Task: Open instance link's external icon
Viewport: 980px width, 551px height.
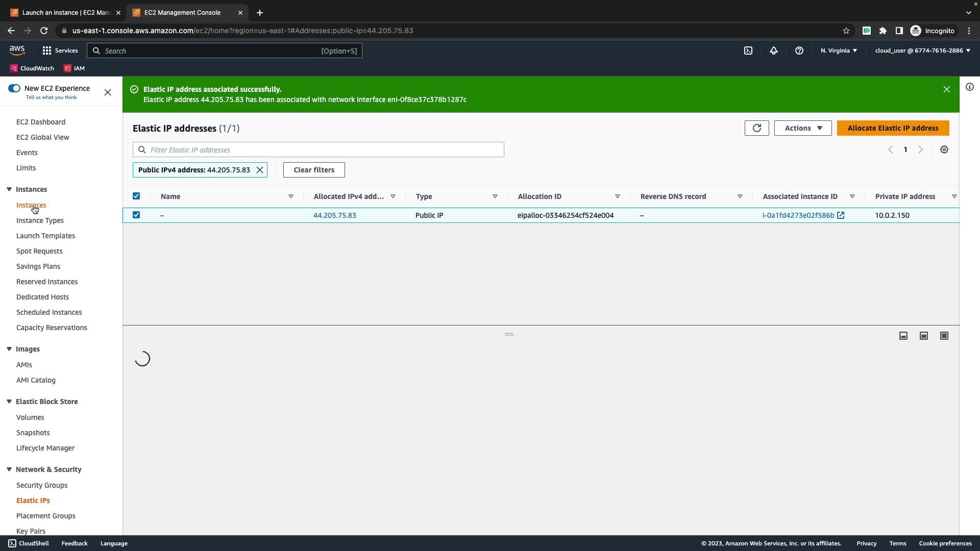Action: tap(841, 215)
